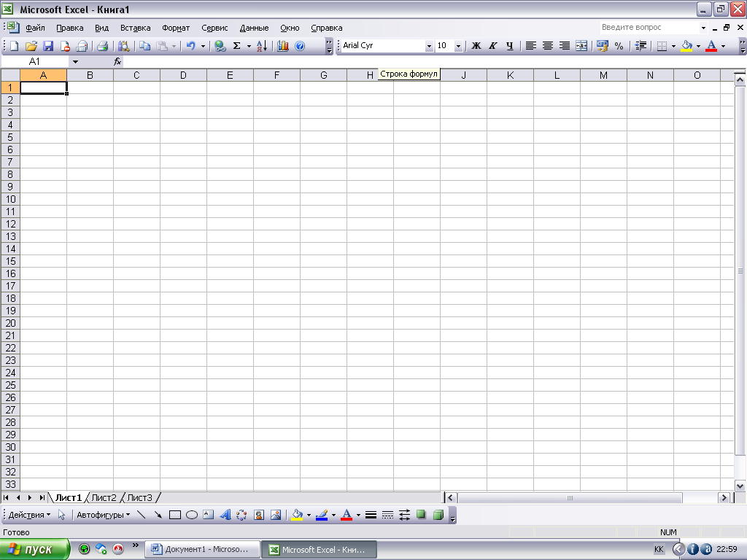Image resolution: width=747 pixels, height=560 pixels.
Task: Click the increase indent icon
Action: [640, 46]
